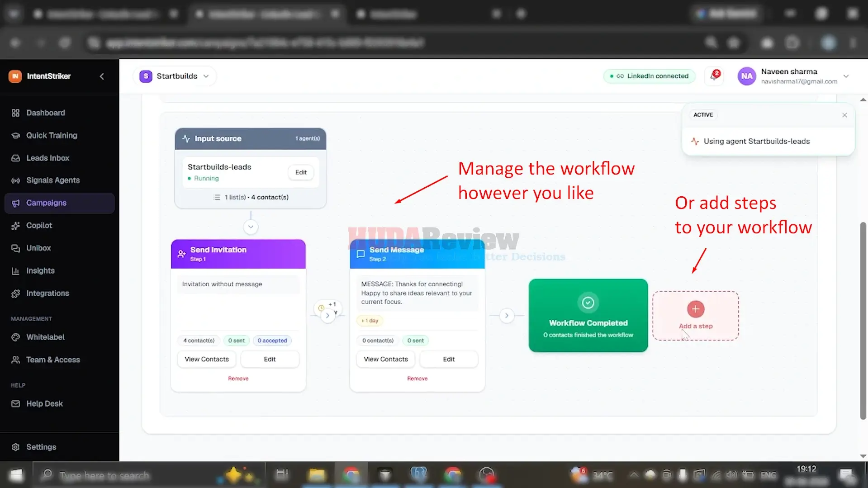Click the LinkedIn connected status badge
This screenshot has height=488, width=868.
649,76
